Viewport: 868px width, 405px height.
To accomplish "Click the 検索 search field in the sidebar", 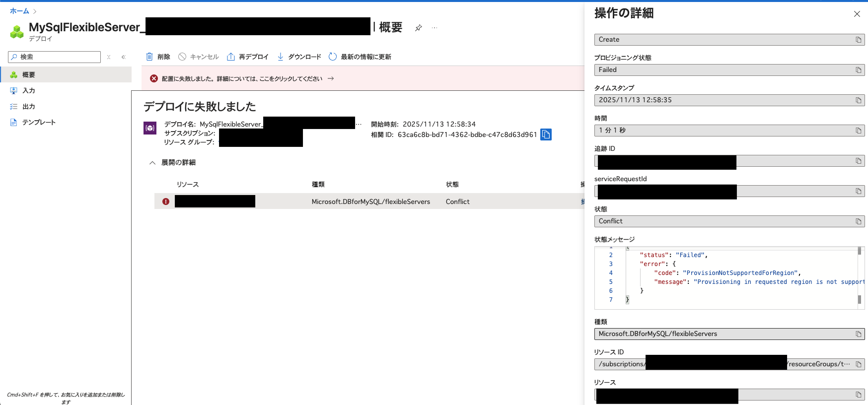I will (55, 57).
